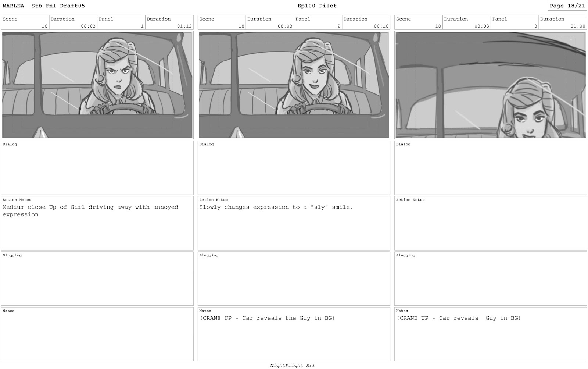Click the empty Notes box of Panel 1
This screenshot has height=369, width=588.
pos(97,334)
